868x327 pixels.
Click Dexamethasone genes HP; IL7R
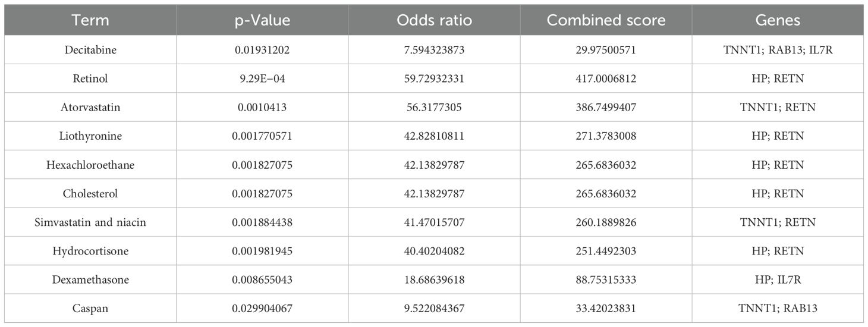[x=778, y=279]
